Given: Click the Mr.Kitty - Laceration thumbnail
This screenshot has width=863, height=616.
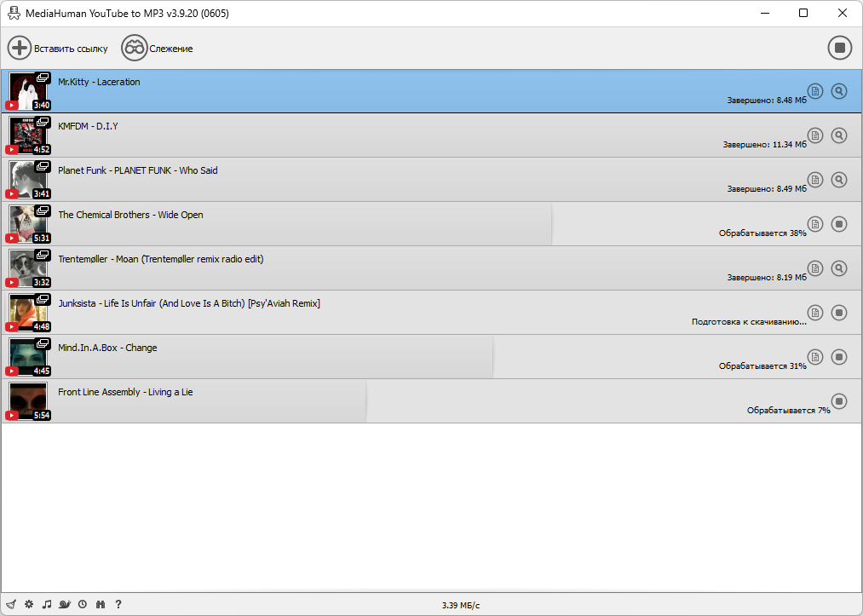Looking at the screenshot, I should coord(28,91).
